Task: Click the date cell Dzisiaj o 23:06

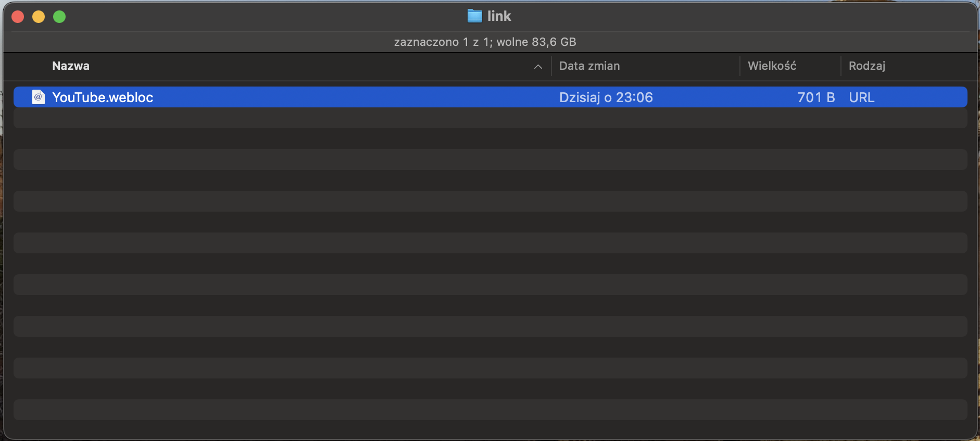Action: click(606, 97)
